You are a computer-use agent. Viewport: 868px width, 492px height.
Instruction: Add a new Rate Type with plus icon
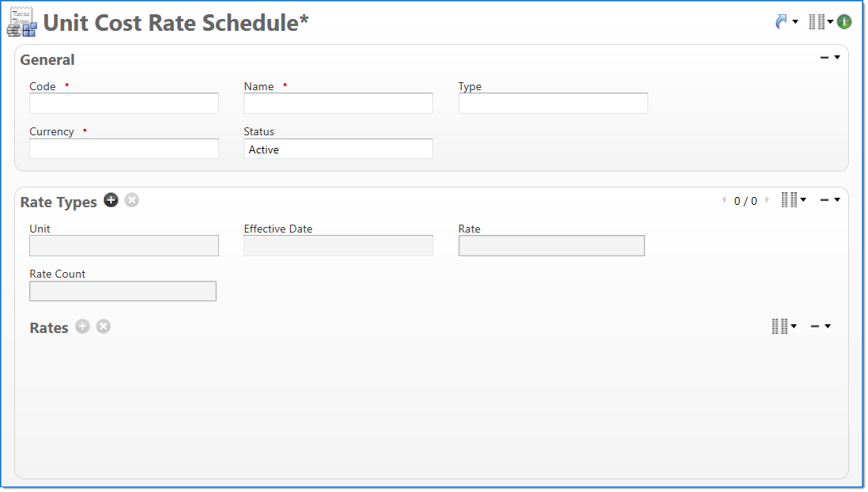point(111,201)
